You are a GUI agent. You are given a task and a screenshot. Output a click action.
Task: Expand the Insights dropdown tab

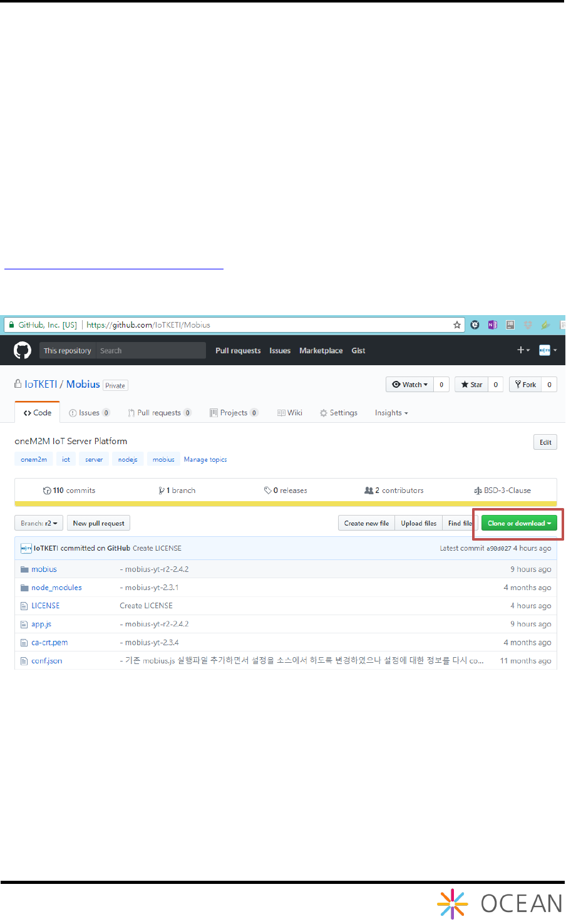pos(391,413)
